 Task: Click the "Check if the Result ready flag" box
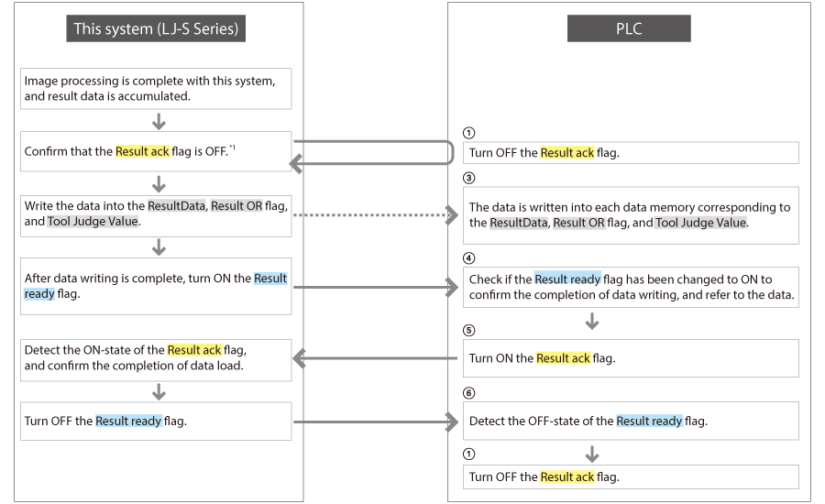632,287
